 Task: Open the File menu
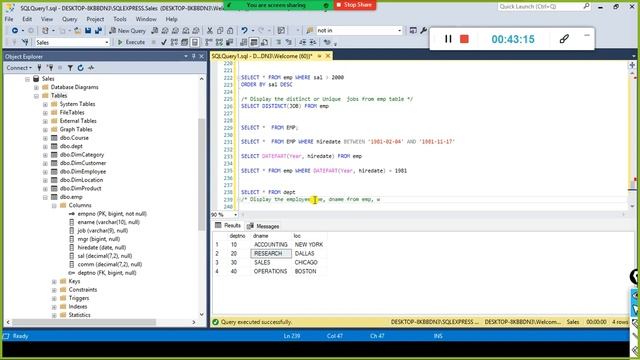pyautogui.click(x=9, y=19)
